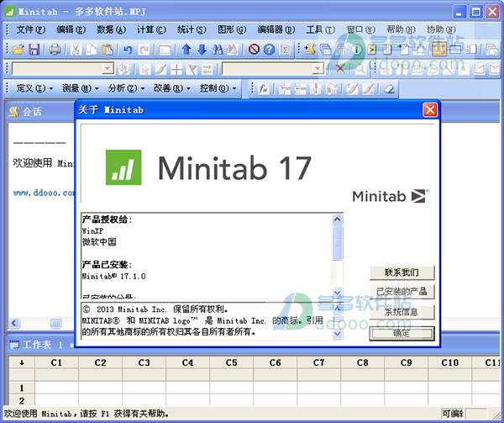Viewport: 504px width, 423px height.
Task: Click the down arrow on the license info scrollbar
Action: click(337, 293)
